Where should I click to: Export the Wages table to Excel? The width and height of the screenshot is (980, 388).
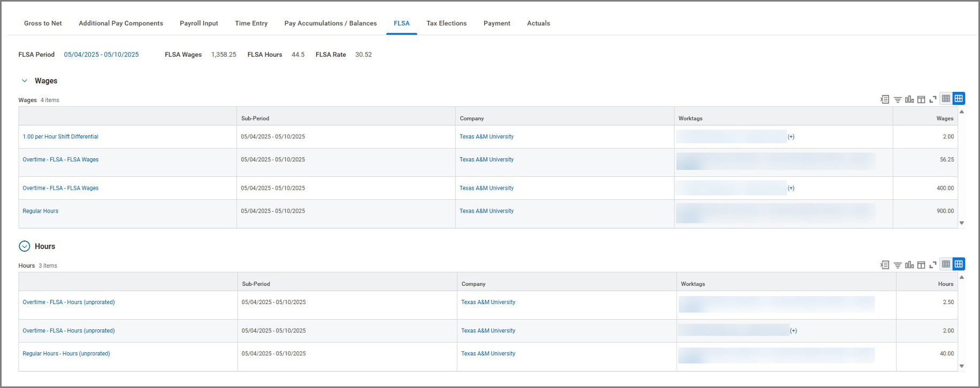coord(885,99)
